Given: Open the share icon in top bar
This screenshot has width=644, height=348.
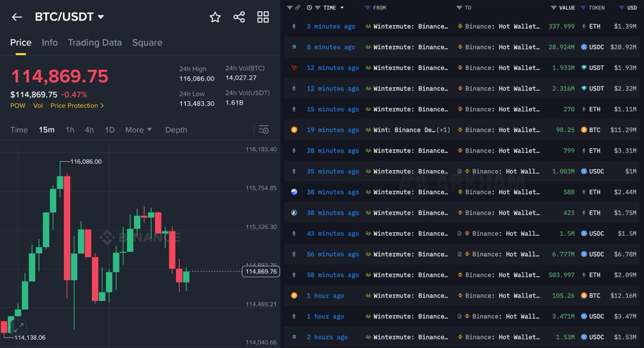Looking at the screenshot, I should click(x=239, y=17).
